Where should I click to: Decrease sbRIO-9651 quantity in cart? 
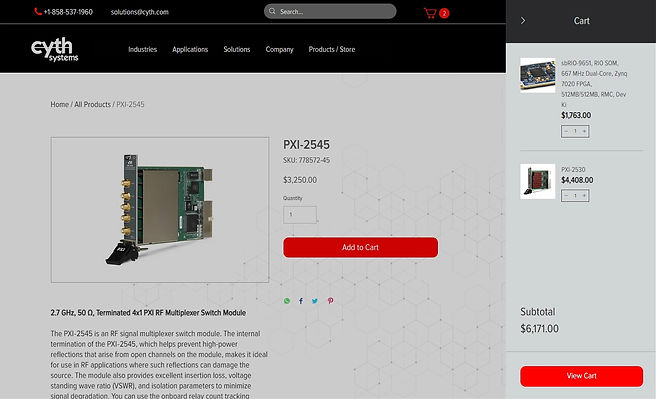566,131
